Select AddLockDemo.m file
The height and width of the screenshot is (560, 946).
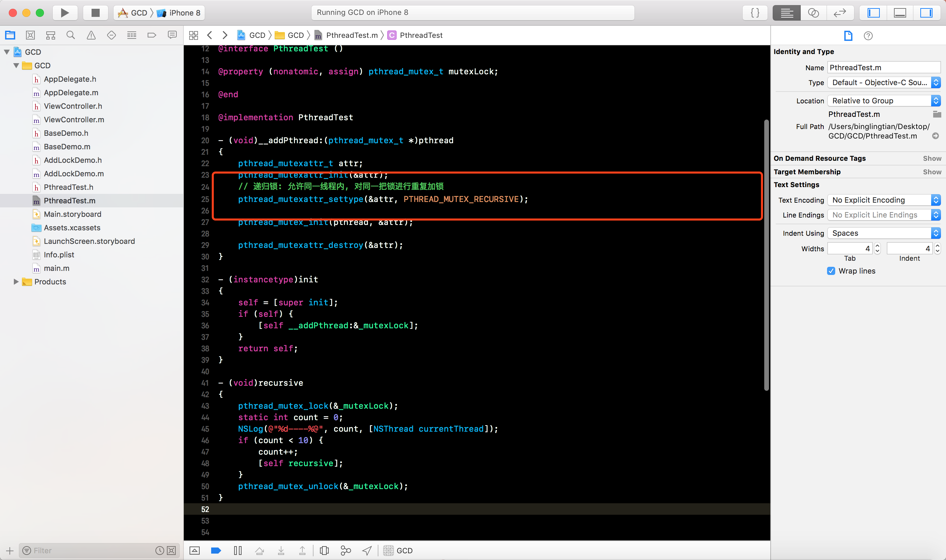pos(74,174)
